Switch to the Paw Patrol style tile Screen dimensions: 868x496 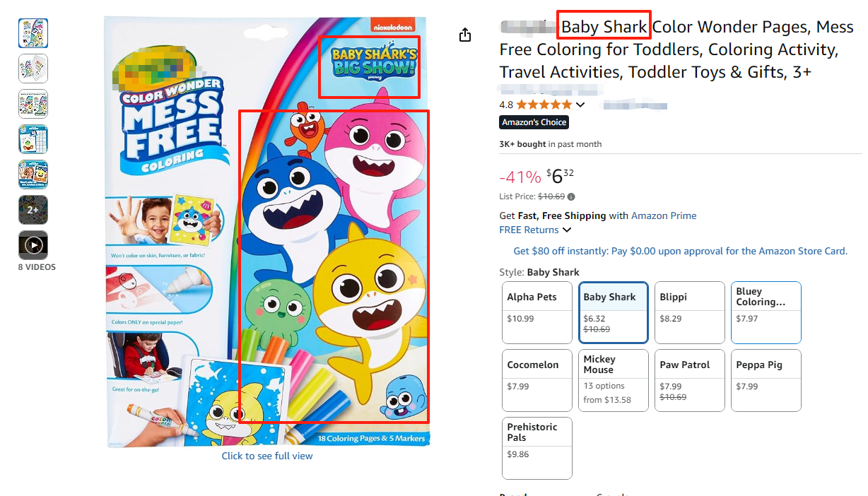click(x=689, y=380)
